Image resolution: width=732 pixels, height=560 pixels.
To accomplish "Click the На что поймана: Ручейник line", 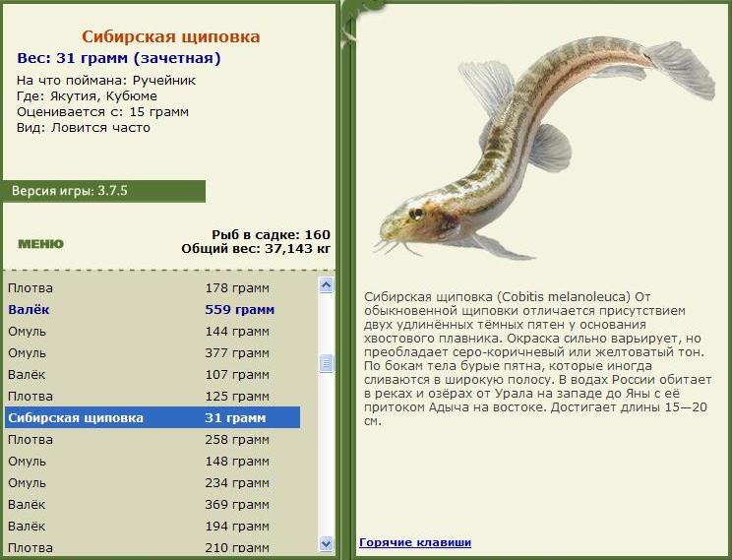I will point(106,81).
